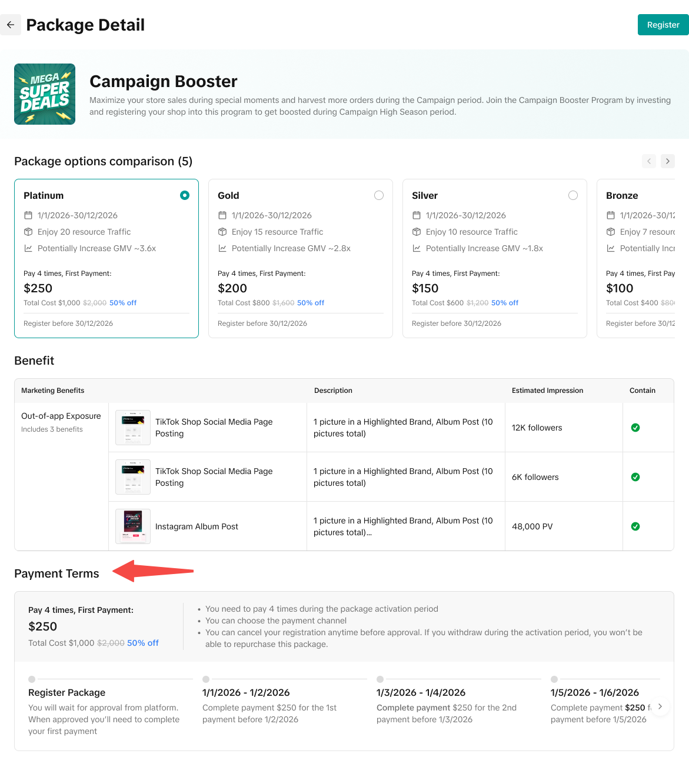
Task: Open the Instagram Album Post thumbnail
Action: tap(133, 526)
